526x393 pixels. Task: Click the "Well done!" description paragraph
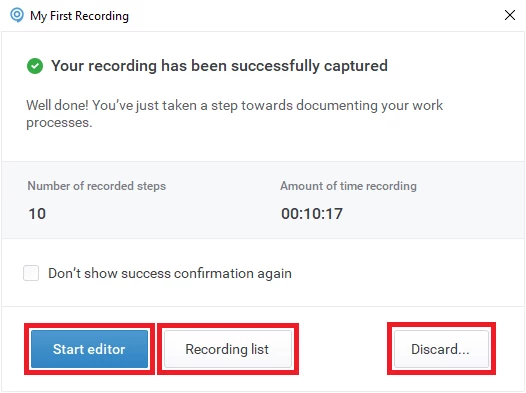(x=234, y=114)
